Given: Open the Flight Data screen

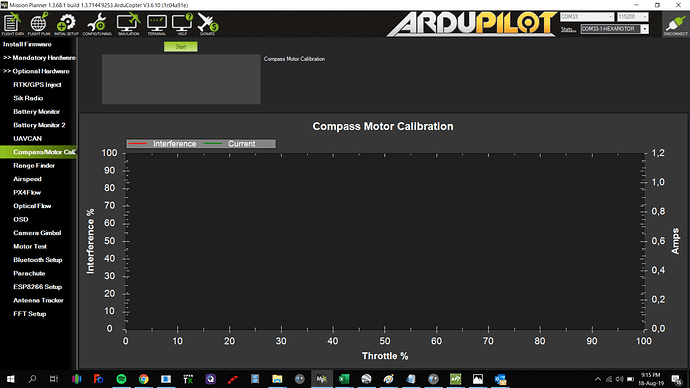Looking at the screenshot, I should (x=12, y=24).
